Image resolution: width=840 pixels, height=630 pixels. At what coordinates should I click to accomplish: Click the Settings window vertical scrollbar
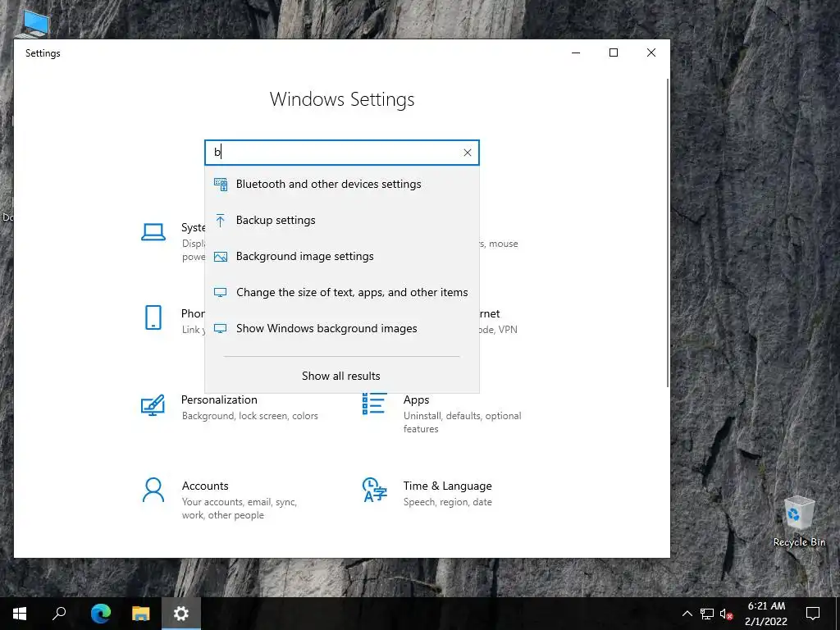[668, 232]
